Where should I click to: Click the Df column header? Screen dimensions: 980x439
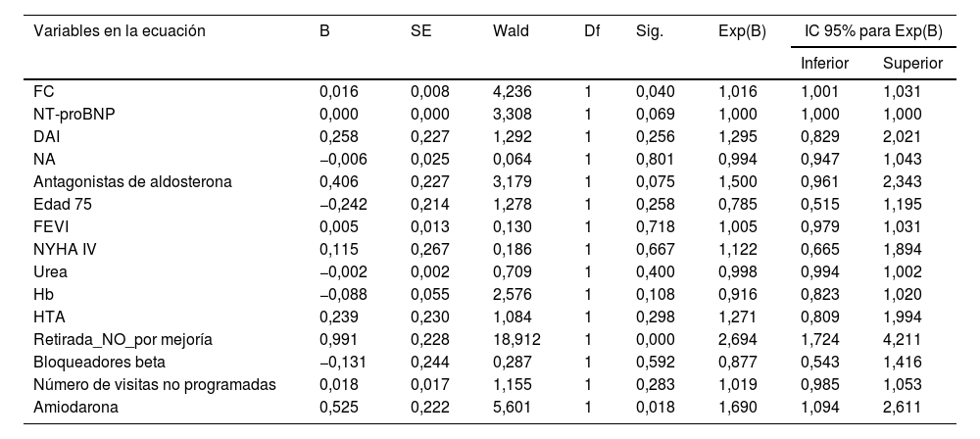592,31
